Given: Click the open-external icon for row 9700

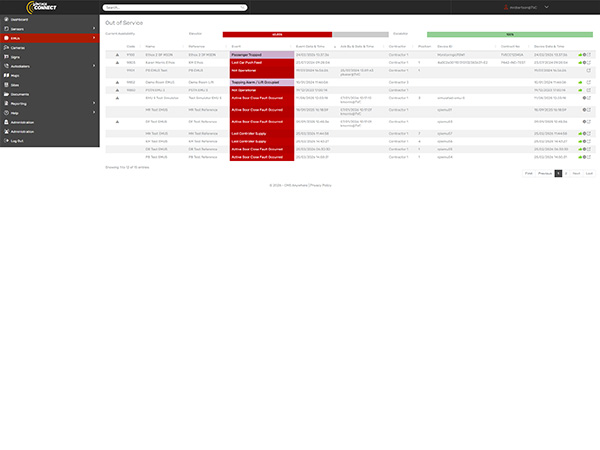Looking at the screenshot, I should [589, 54].
